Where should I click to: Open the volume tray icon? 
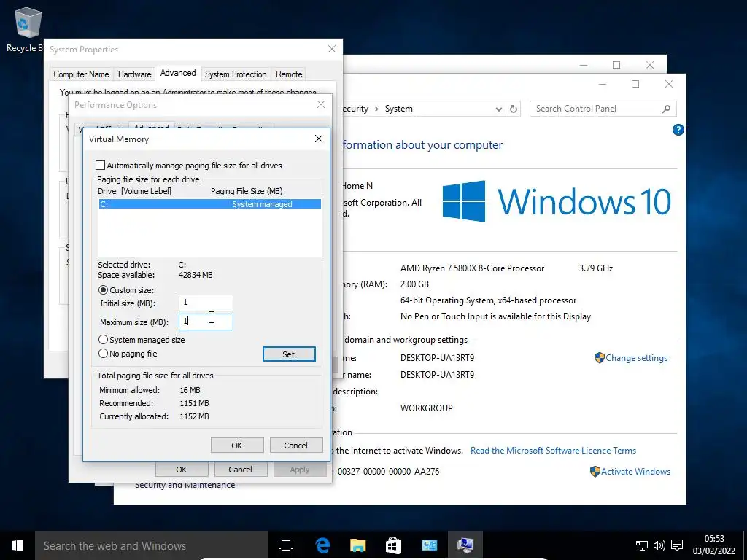tap(659, 545)
